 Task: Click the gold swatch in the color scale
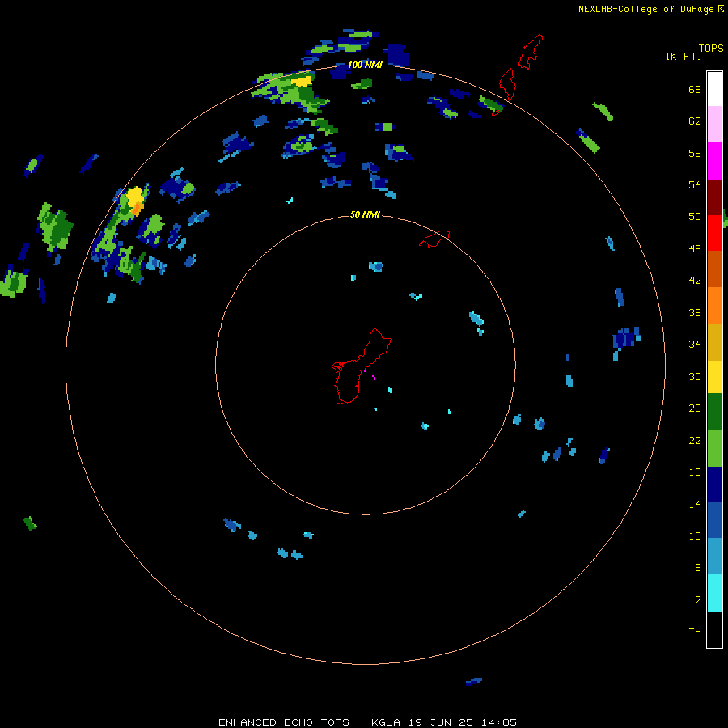click(714, 342)
